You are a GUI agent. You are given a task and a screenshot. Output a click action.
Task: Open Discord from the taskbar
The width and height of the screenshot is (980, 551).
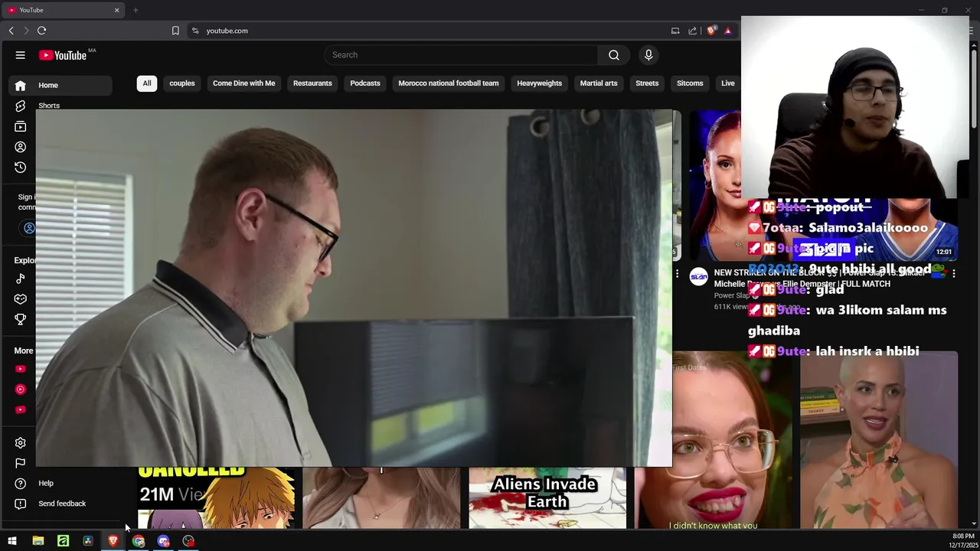tap(163, 541)
